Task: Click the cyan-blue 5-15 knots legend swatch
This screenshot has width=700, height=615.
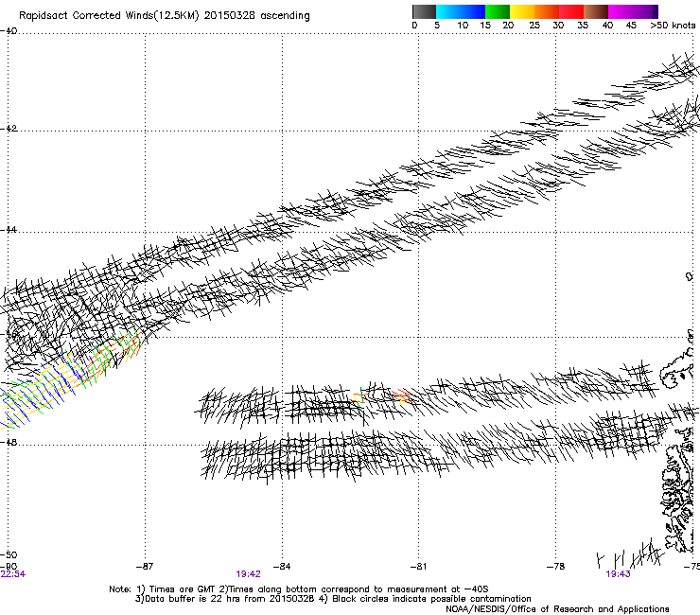Action: [461, 11]
